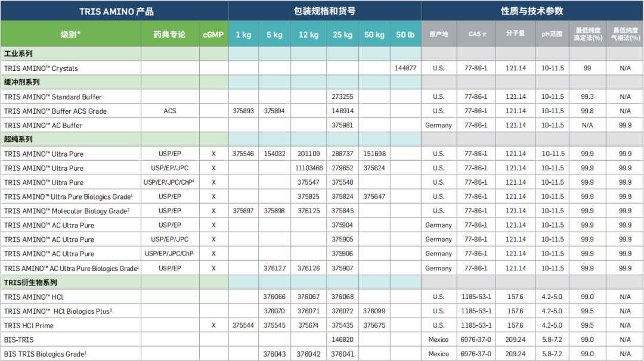Select the '12 kg' package size header
The image size is (644, 361).
[x=308, y=35]
